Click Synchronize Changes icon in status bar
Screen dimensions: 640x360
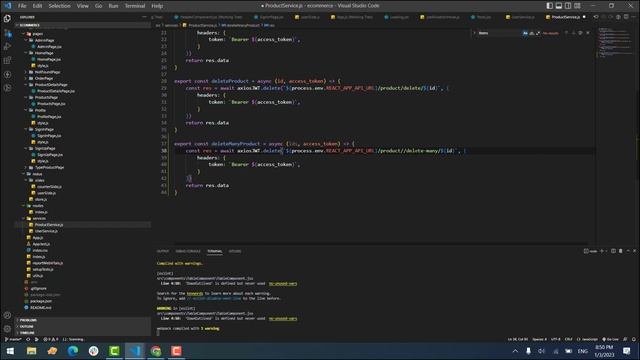click(x=28, y=339)
